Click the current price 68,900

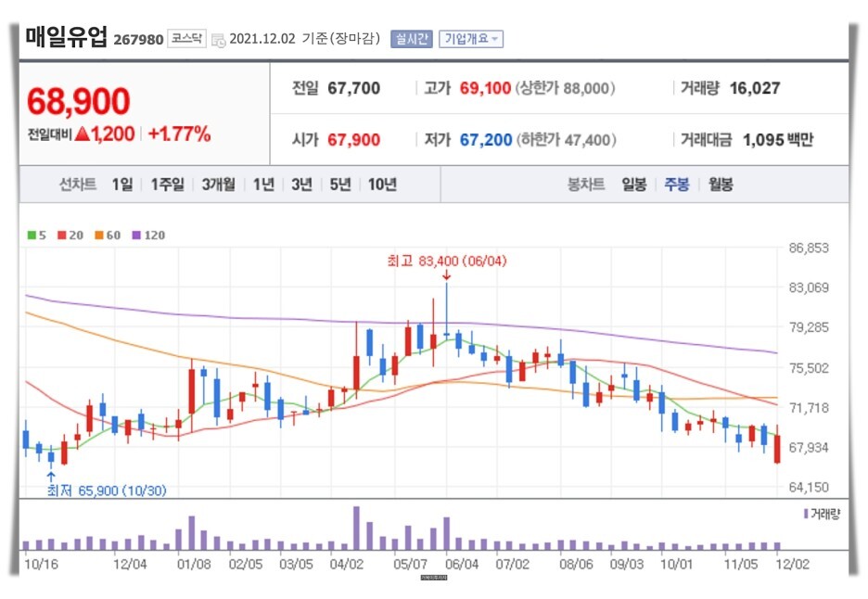point(78,101)
